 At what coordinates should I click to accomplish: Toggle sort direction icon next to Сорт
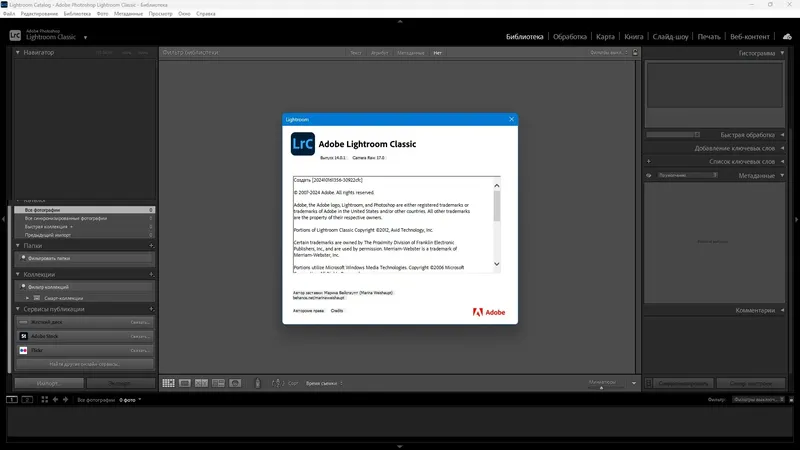[x=277, y=383]
